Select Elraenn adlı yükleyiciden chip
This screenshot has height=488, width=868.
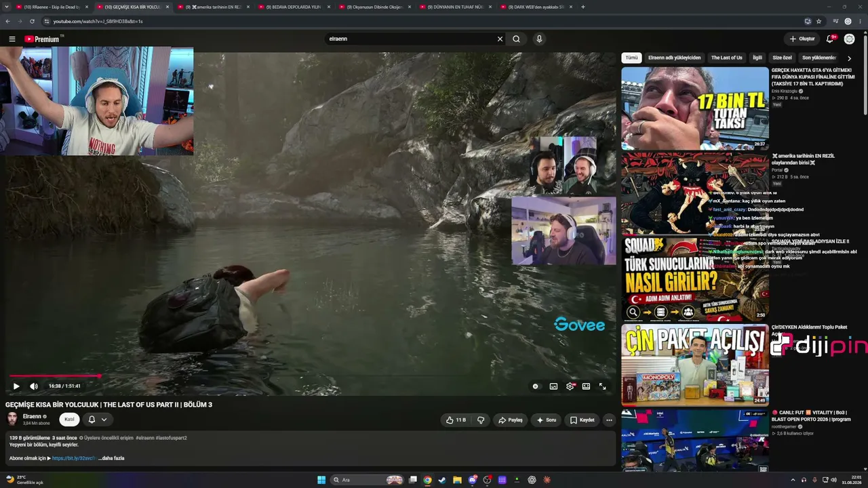[674, 58]
